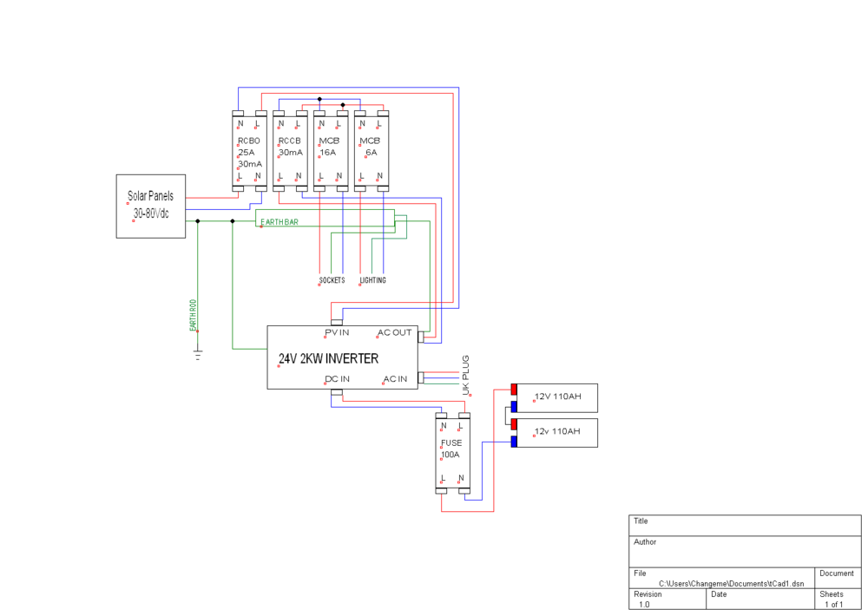Click the UK PLUG label
Image resolution: width=868 pixels, height=616 pixels.
[x=465, y=376]
